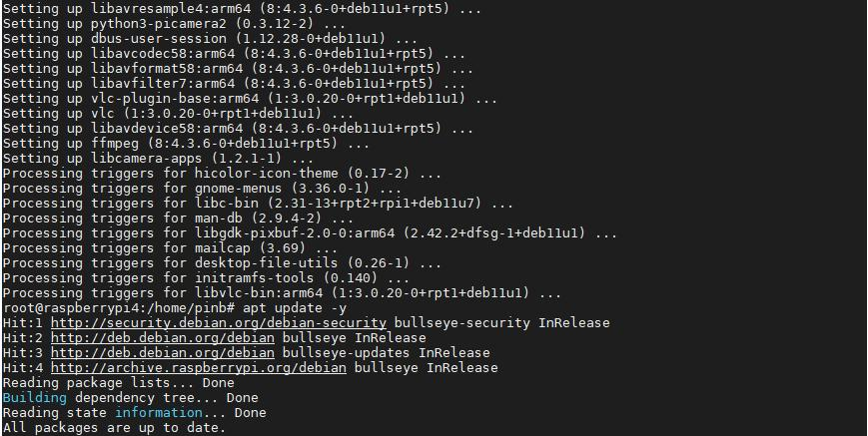
Task: Click the 'Processing triggers for mailcap' line
Action: [171, 248]
